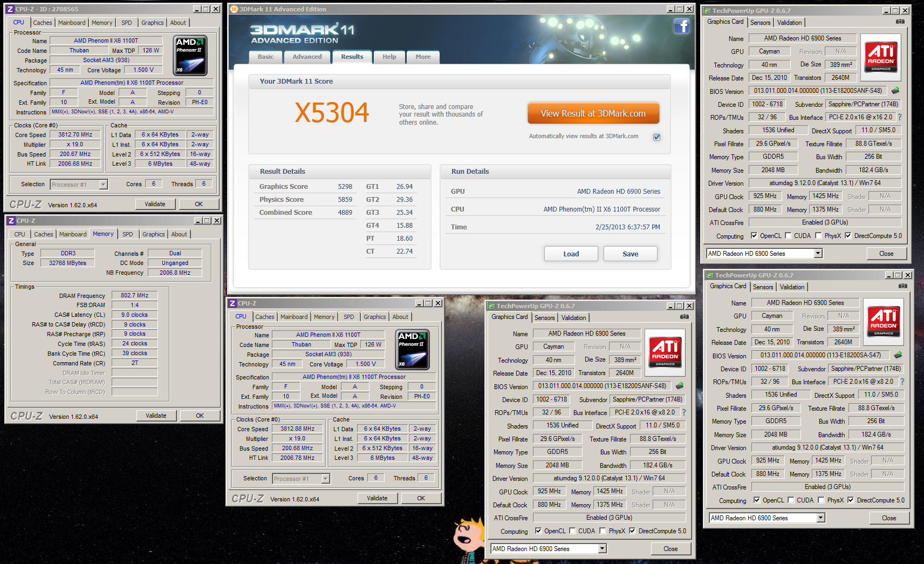
Task: Open Processor #1 dropdown in CPU-Z below 3DMark
Action: point(325,479)
